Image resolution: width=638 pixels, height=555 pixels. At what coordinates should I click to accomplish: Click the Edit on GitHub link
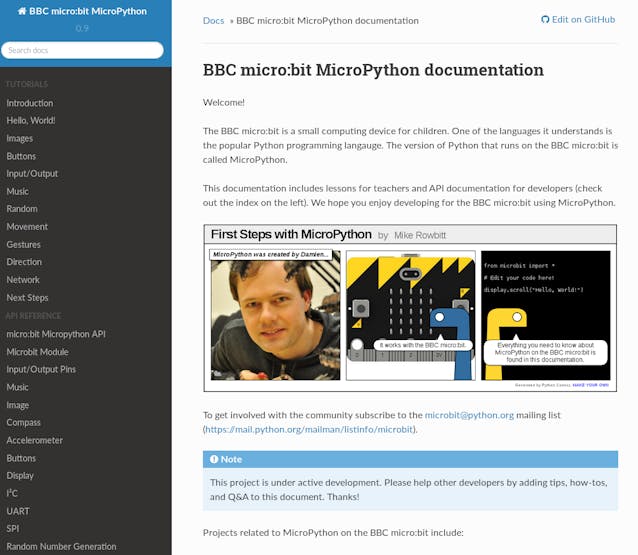coord(578,20)
